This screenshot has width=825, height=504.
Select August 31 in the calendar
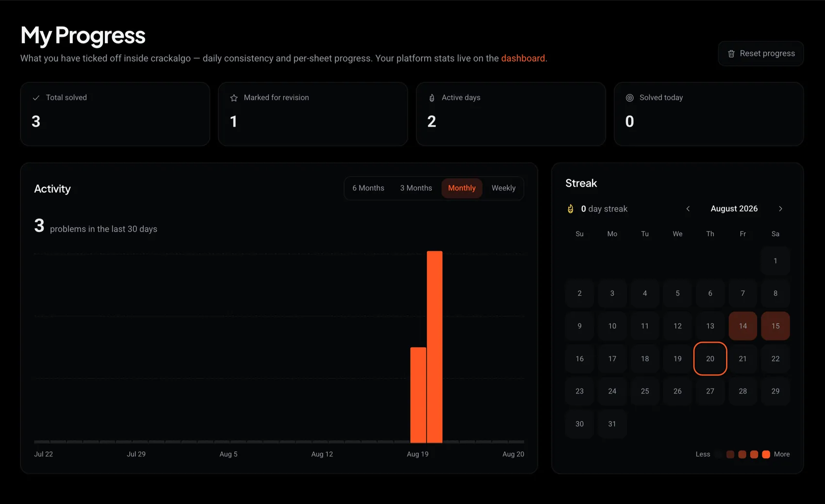pos(612,424)
